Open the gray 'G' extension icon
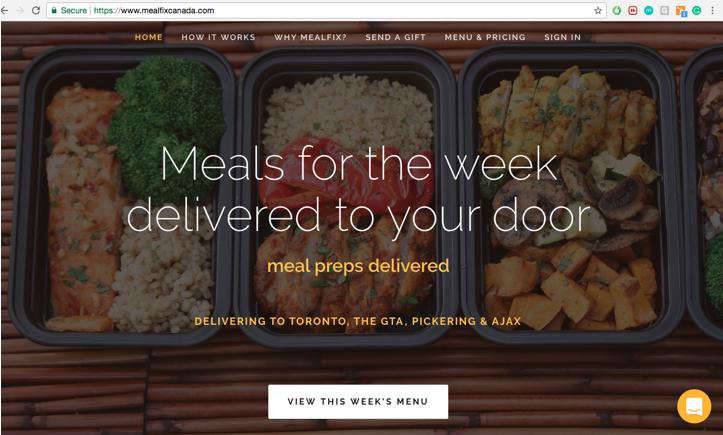The width and height of the screenshot is (723, 435). click(x=664, y=11)
